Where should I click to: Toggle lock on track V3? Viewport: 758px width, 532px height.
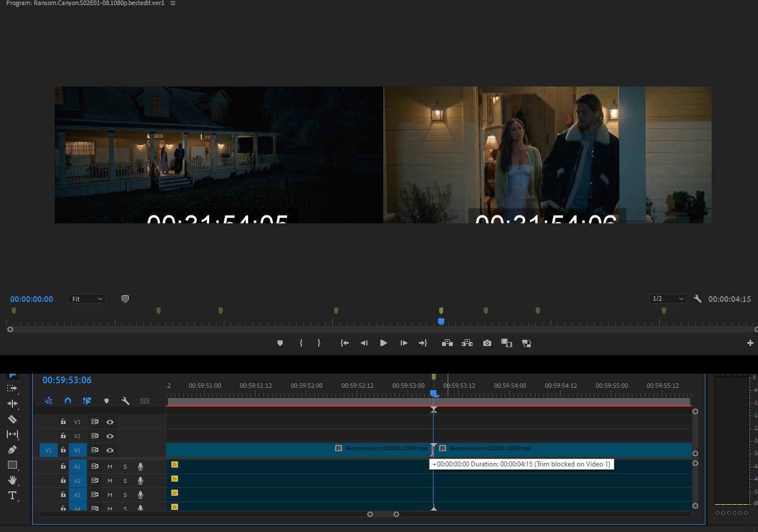click(63, 422)
